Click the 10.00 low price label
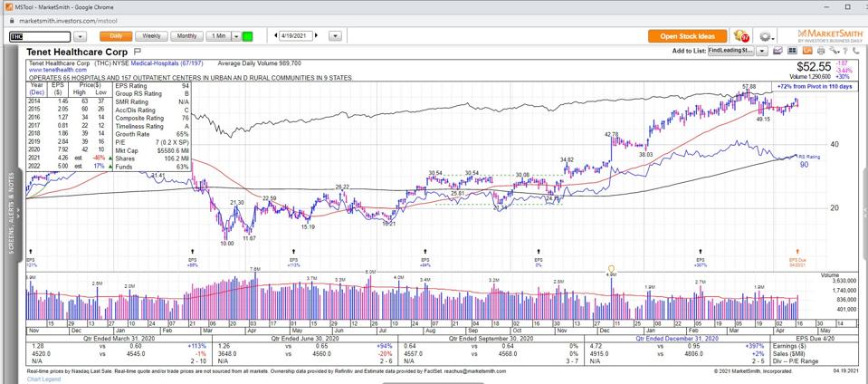 (227, 243)
